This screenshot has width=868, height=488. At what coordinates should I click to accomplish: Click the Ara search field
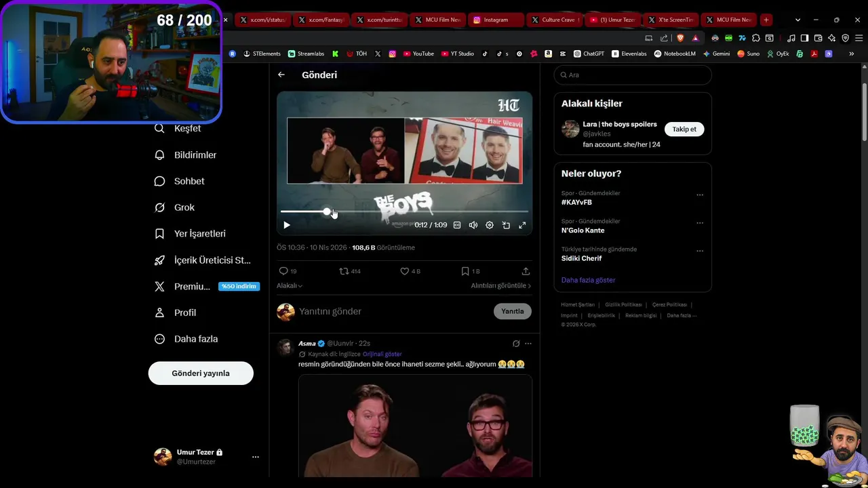coord(633,75)
